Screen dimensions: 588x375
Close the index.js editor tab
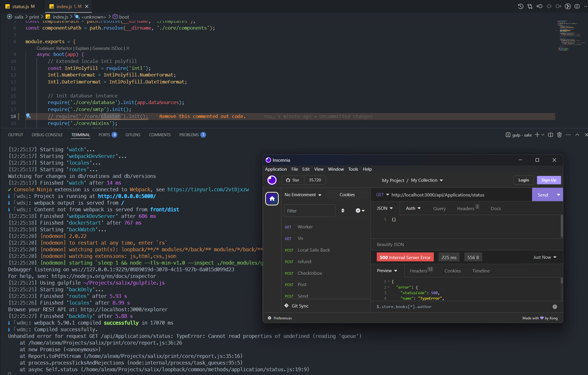click(87, 6)
